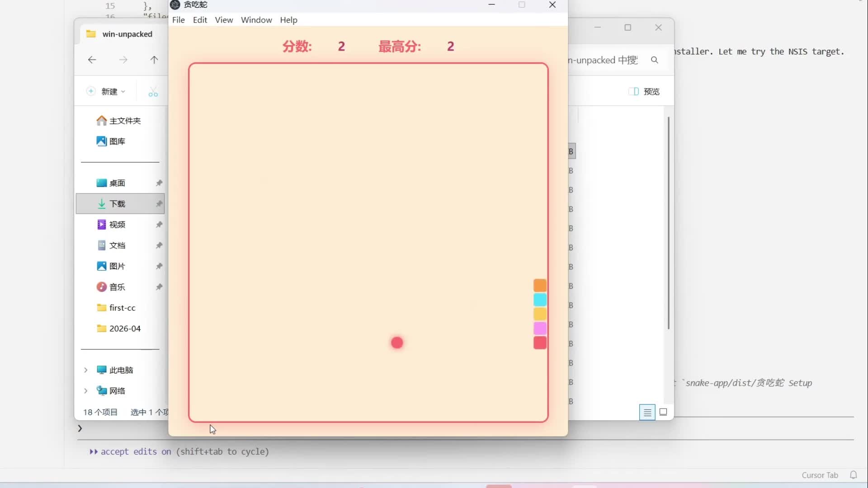Minimize the File Explorer window

598,28
